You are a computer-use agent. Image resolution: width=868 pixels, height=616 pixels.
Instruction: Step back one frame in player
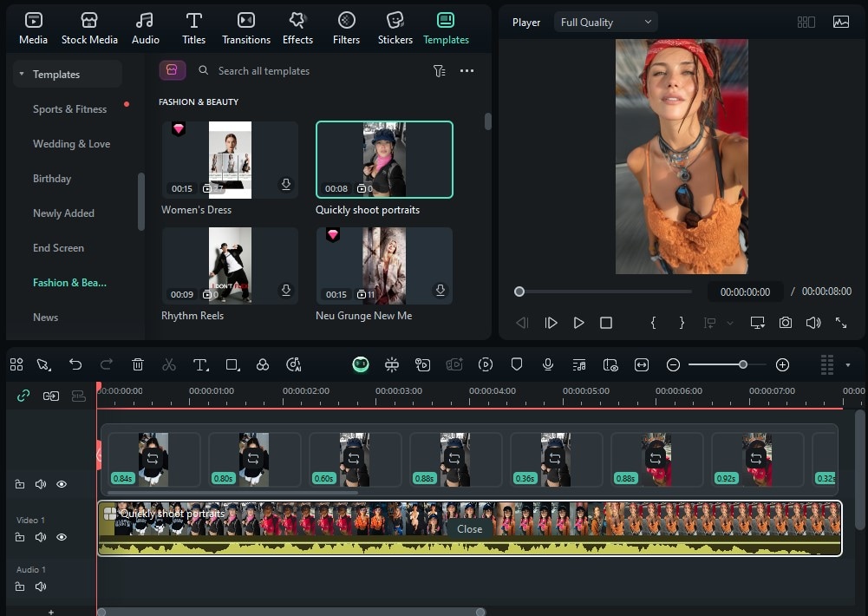pyautogui.click(x=522, y=323)
